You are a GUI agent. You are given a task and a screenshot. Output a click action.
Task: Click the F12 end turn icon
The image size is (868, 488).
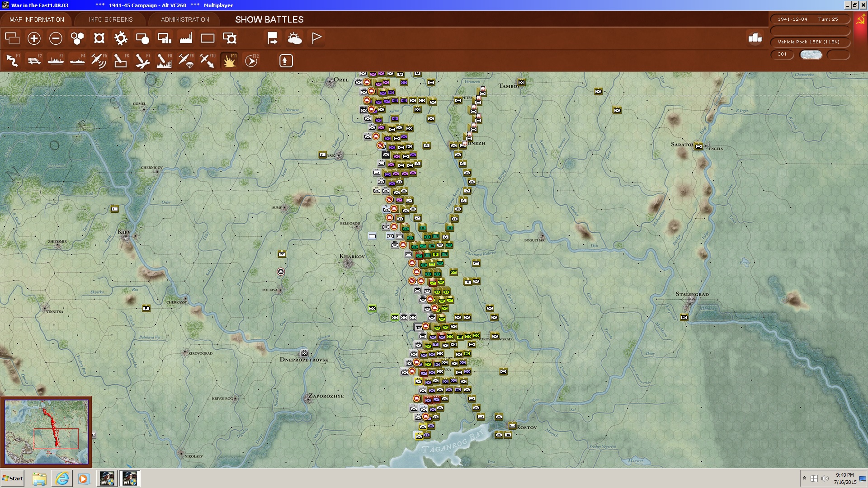tap(251, 61)
